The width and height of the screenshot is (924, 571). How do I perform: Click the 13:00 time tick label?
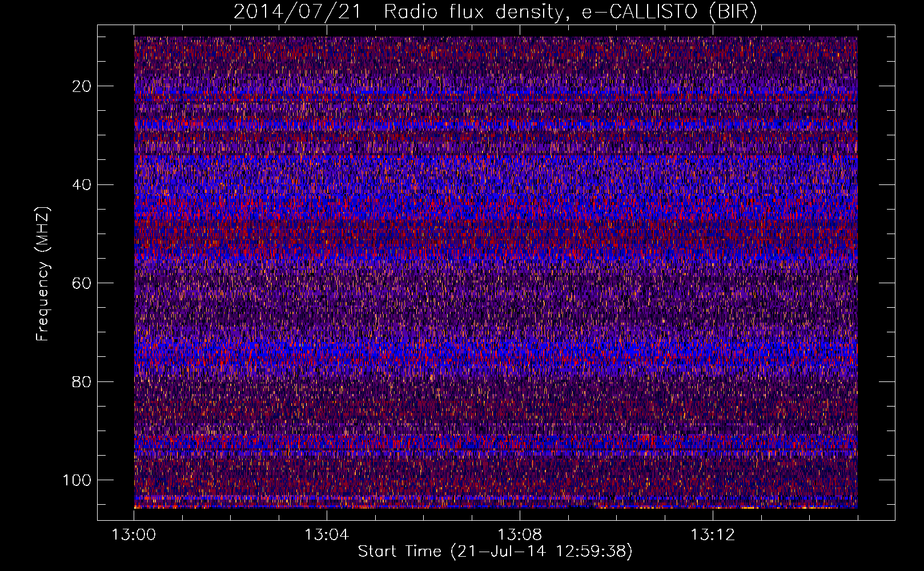click(x=134, y=535)
